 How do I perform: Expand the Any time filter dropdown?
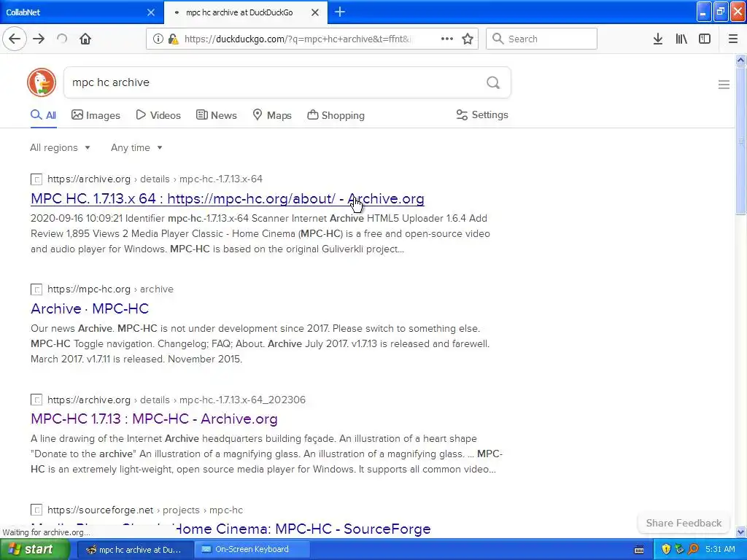pos(136,147)
